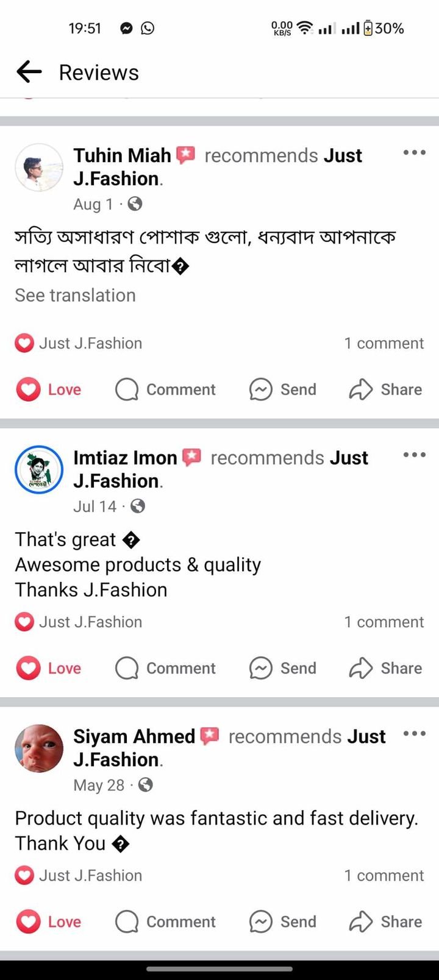Image resolution: width=439 pixels, height=980 pixels.
Task: Open Imtiaz Imon's profile name link
Action: coord(125,458)
